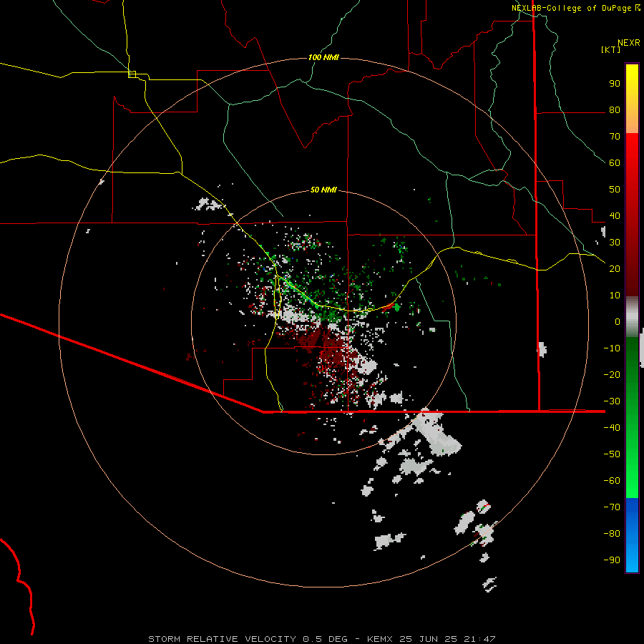Screen dimensions: 644x644
Task: Click the 10 value on the velocity scale
Action: coord(615,296)
